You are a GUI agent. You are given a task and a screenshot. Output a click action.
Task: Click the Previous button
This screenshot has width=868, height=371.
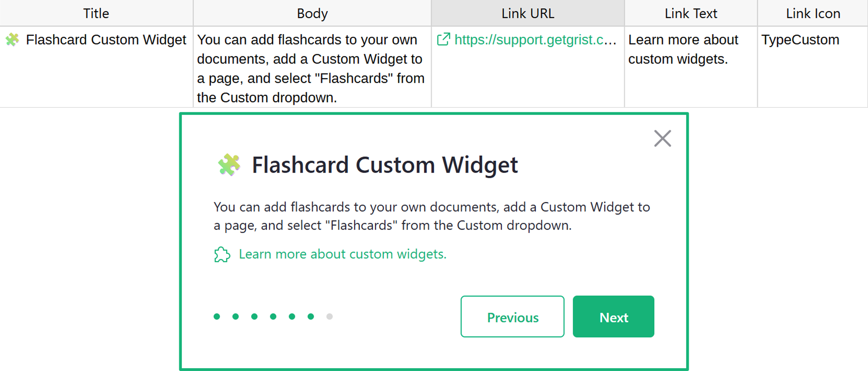(x=512, y=317)
